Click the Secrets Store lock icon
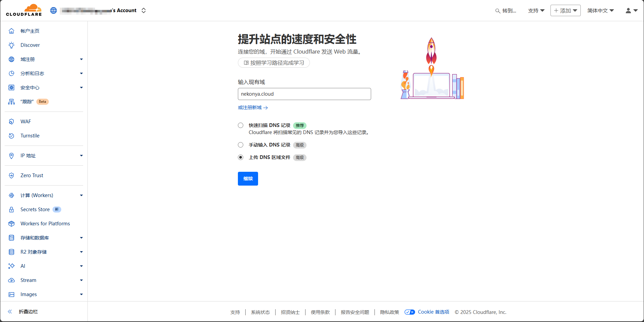 pyautogui.click(x=11, y=210)
